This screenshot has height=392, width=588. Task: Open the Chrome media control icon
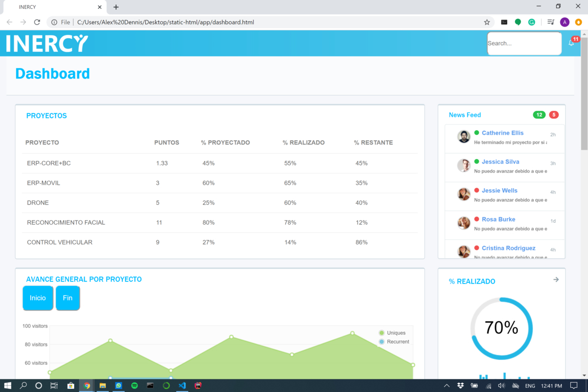550,22
